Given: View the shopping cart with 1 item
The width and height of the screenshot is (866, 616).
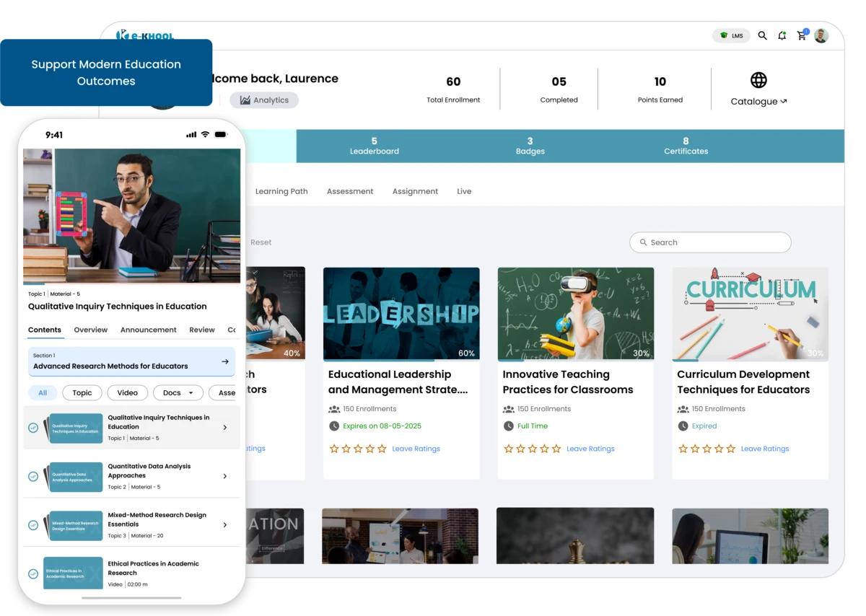Looking at the screenshot, I should pos(801,35).
